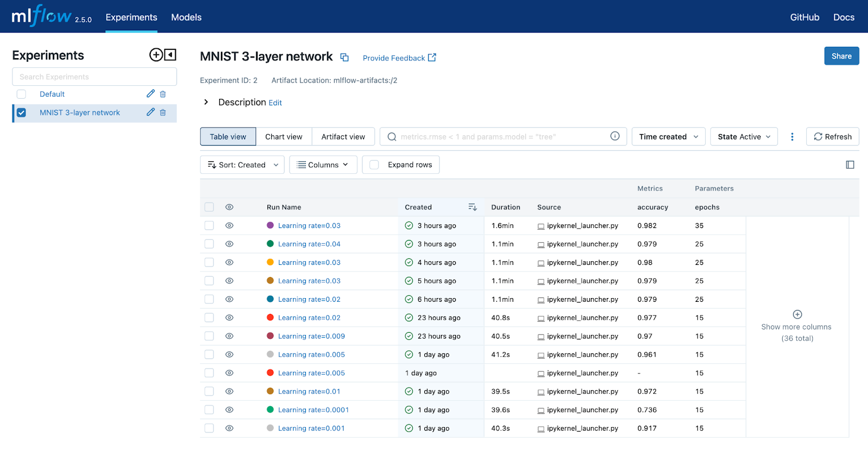Viewport: 868px width, 449px height.
Task: Click the create new experiment plus icon
Action: [156, 55]
